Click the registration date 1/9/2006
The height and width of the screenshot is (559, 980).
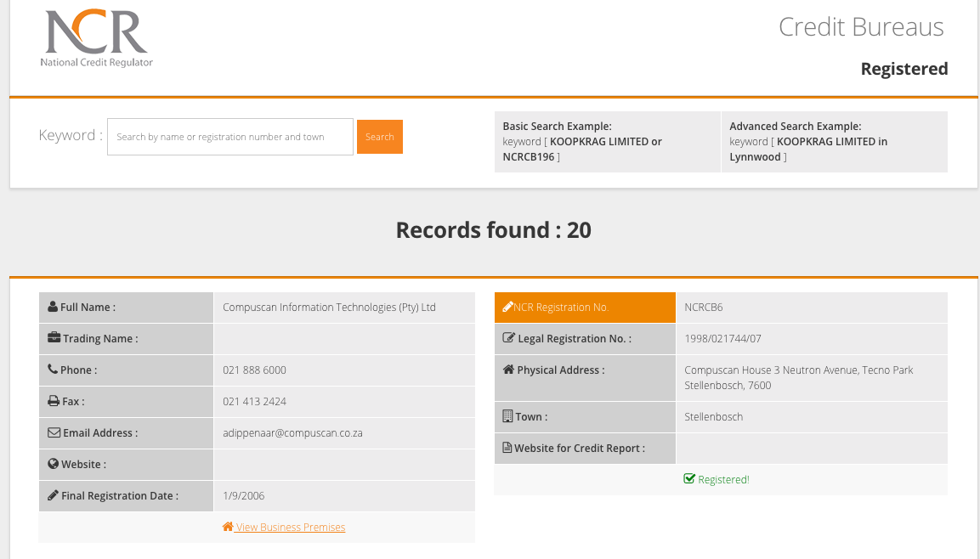click(x=244, y=496)
